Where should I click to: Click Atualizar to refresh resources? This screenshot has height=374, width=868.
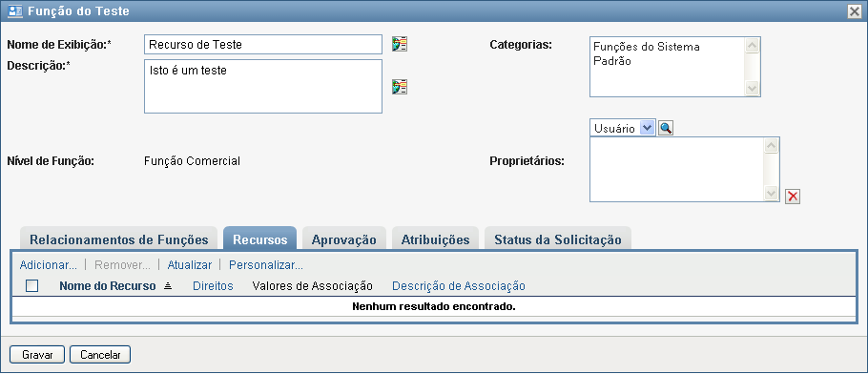tap(189, 265)
